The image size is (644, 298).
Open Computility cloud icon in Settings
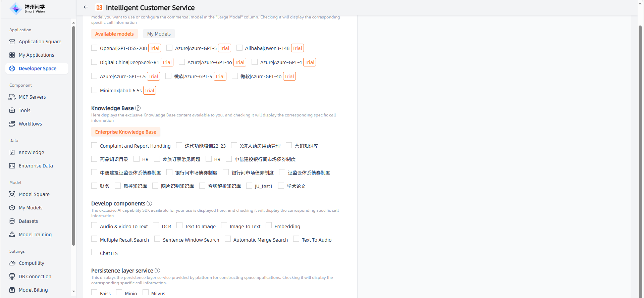(12, 263)
